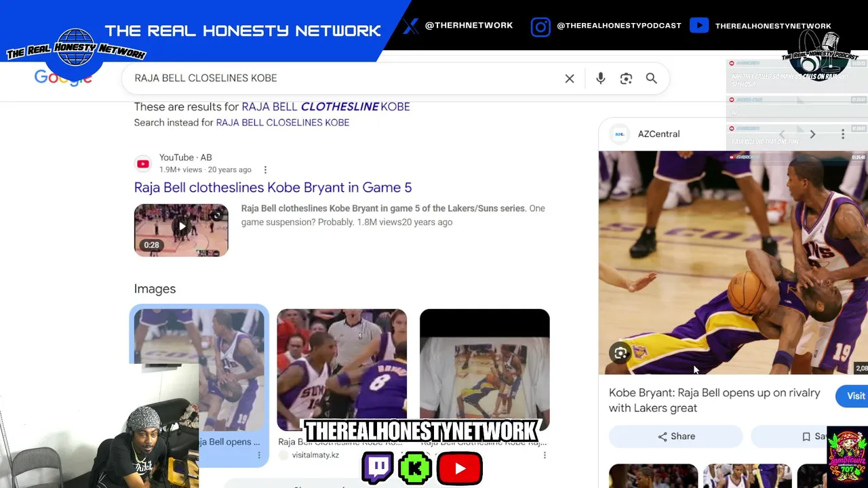The image size is (868, 488).
Task: Click the YouTube logo in the stream banner
Action: tap(699, 26)
